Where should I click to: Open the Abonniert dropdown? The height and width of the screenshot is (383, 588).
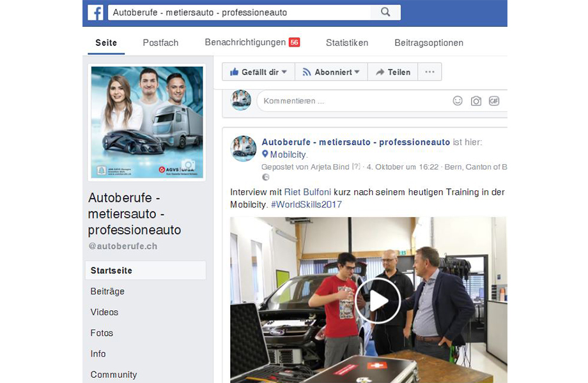(x=332, y=72)
